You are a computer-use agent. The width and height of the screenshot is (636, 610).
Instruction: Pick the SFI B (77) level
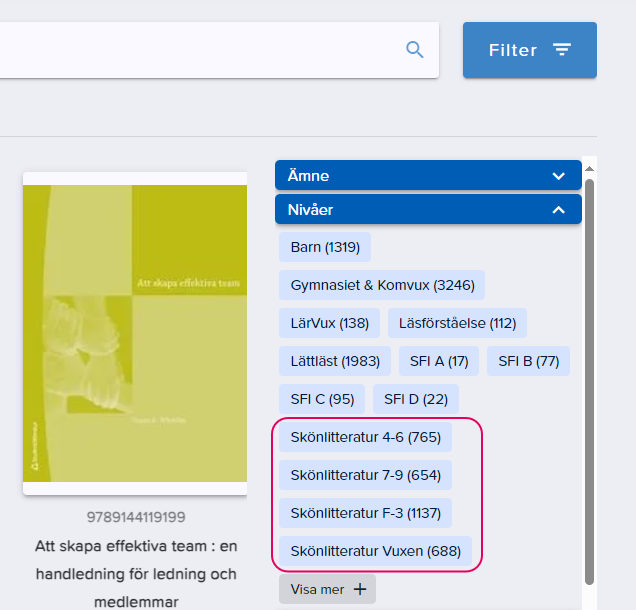pos(529,361)
